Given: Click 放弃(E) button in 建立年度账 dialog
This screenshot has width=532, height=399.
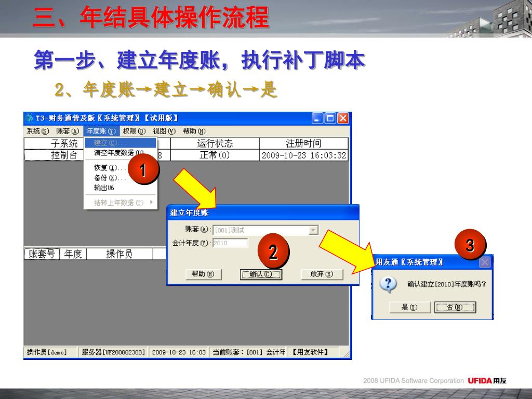Looking at the screenshot, I should click(x=322, y=274).
